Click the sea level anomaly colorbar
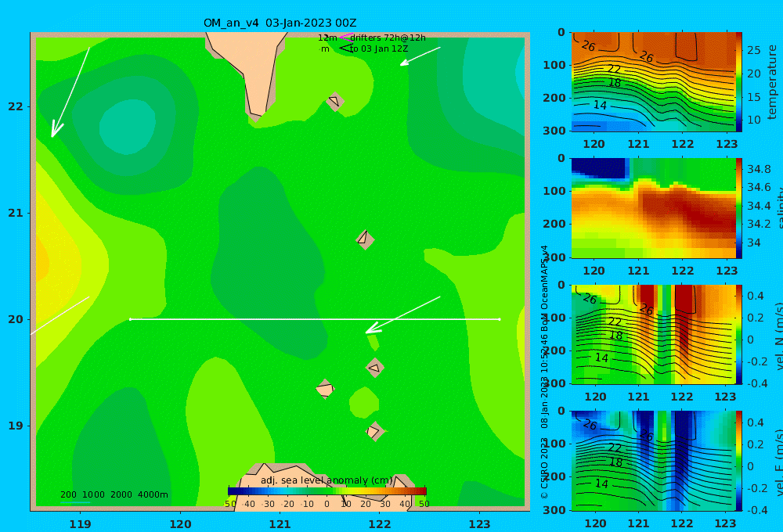Screen dimensions: 783x532 [327, 491]
